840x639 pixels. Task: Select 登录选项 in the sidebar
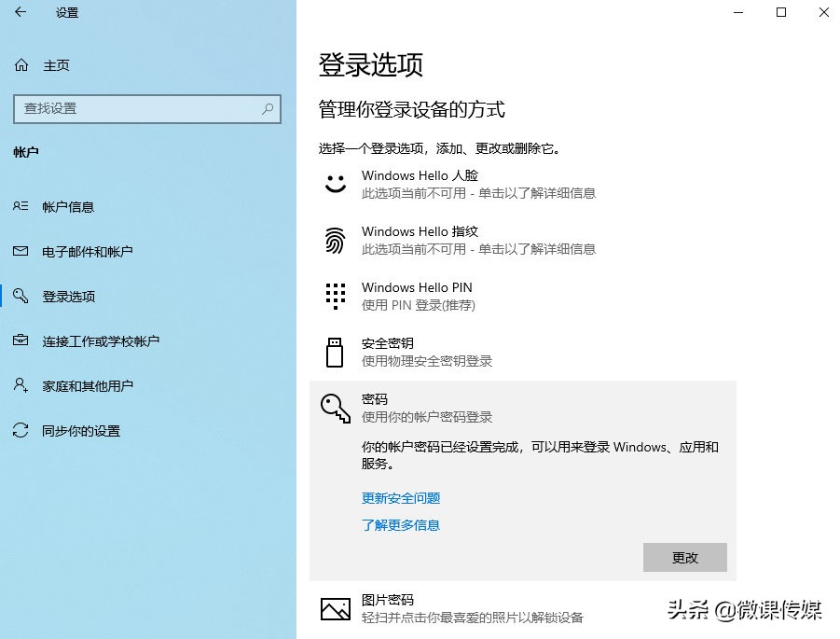point(68,297)
